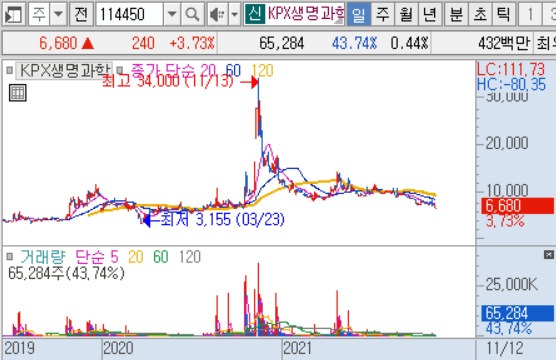Click change rate +3.73%
This screenshot has width=556, height=360.
coord(192,44)
